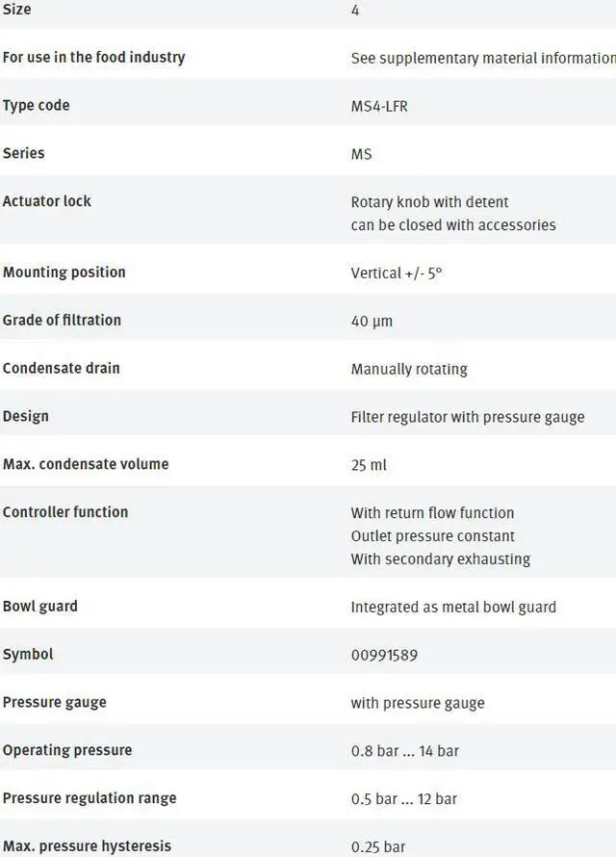616x857 pixels.
Task: Click the Type code value MS4-LFR
Action: coord(379,106)
